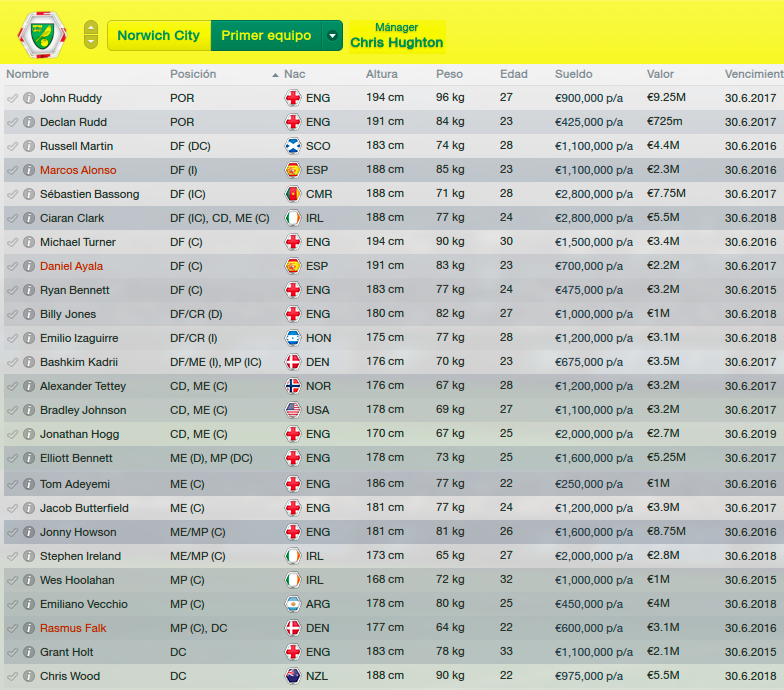784x690 pixels.
Task: Open info icon for Ryan Bennett
Action: [29, 290]
